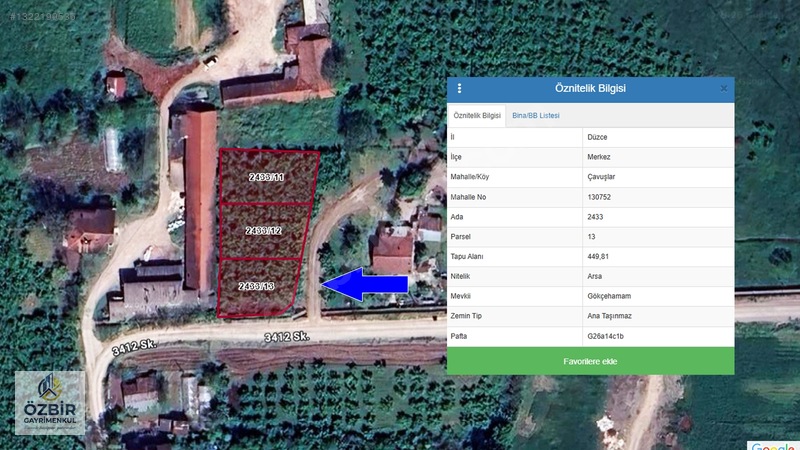The image size is (800, 450).
Task: Open the Bina/BB Listesi tab
Action: pos(536,116)
